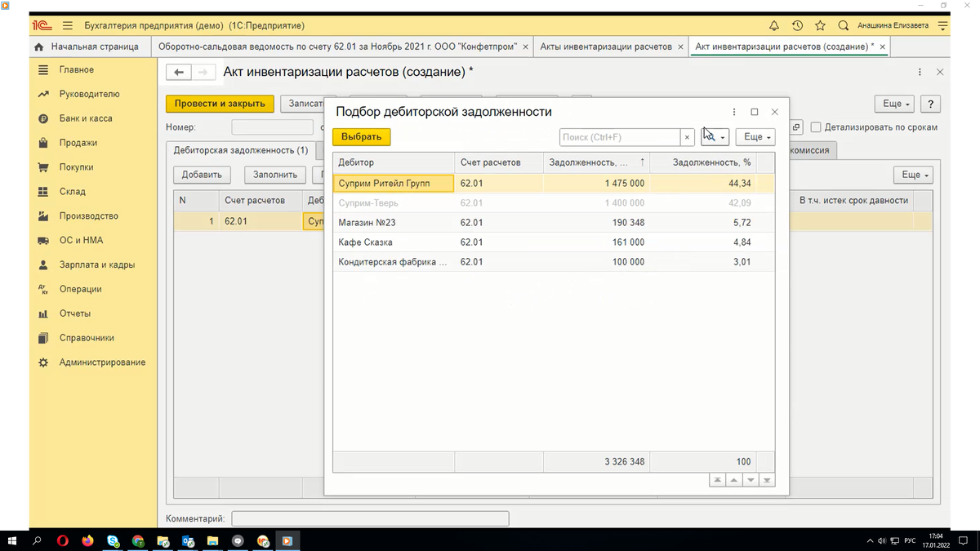Jump to last row arrow in dialog

pos(767,480)
